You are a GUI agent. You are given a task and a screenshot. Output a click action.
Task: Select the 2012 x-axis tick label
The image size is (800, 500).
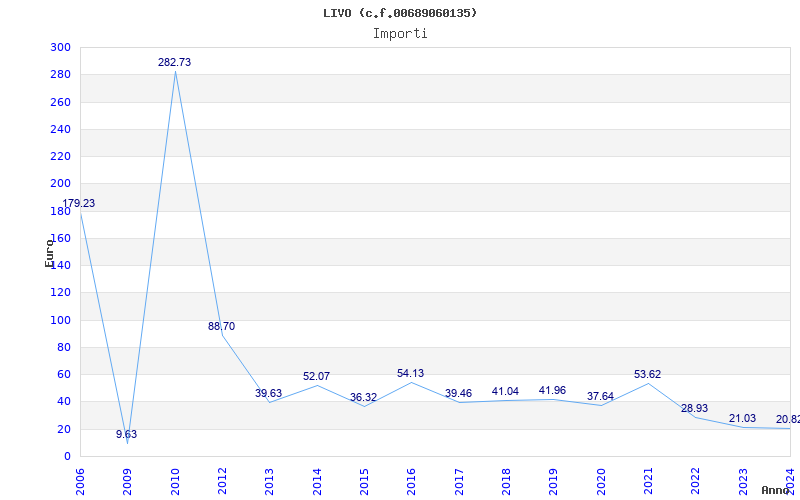[222, 482]
